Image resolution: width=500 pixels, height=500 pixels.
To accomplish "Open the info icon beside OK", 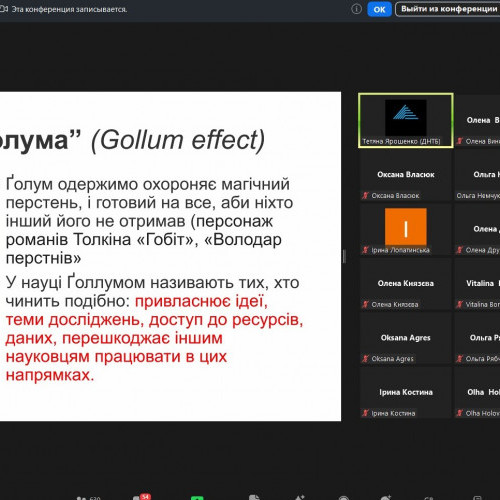I will tap(356, 9).
